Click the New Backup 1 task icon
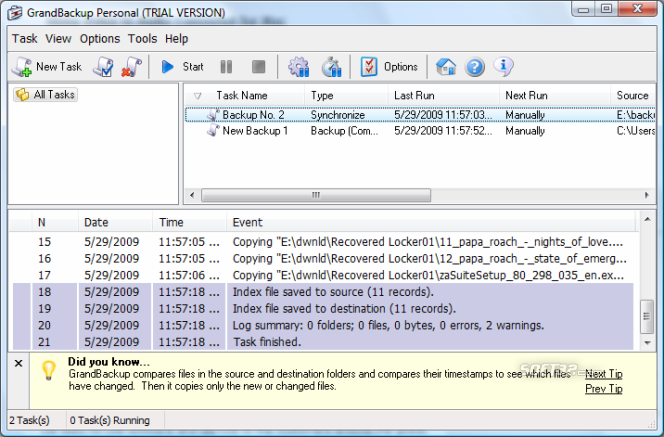The image size is (664, 437). [213, 130]
